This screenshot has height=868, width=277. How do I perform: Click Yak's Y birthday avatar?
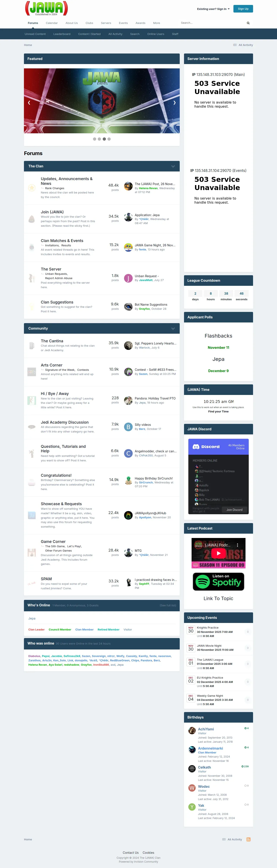pos(192,807)
